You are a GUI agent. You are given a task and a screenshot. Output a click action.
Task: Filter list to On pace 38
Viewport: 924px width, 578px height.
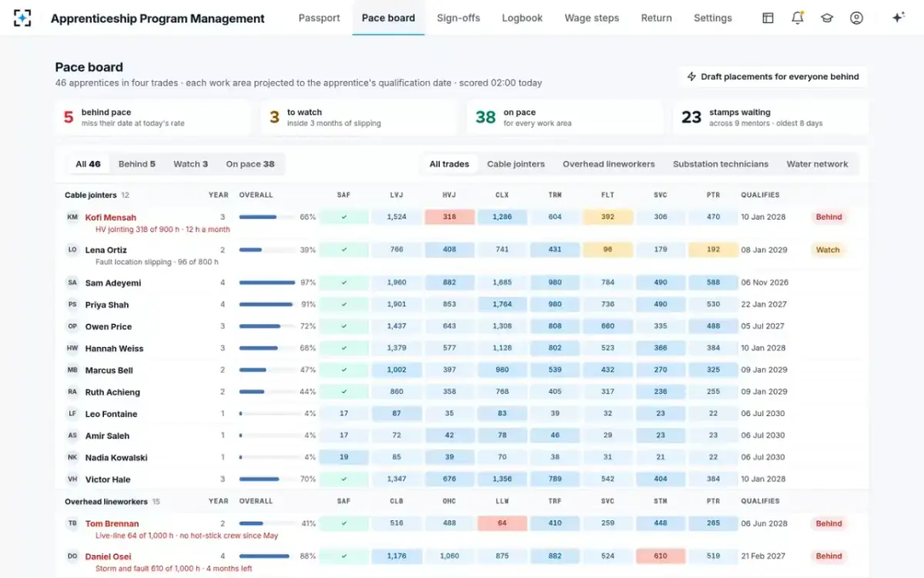point(250,164)
